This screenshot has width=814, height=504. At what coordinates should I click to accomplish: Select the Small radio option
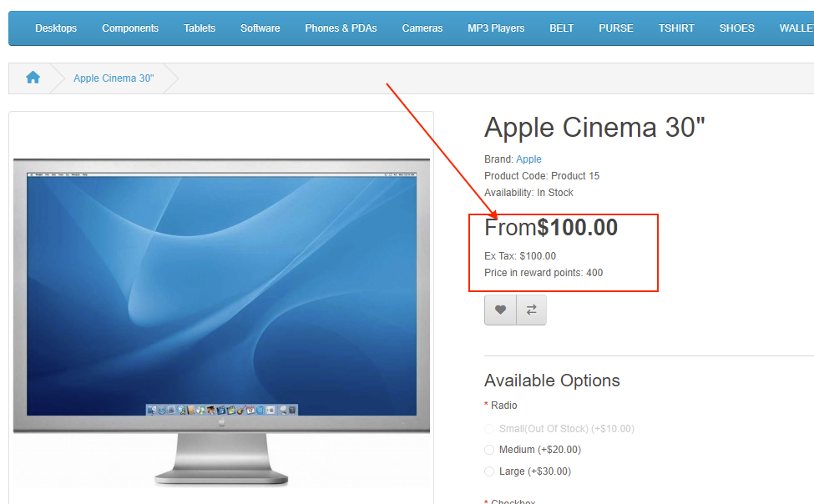(x=489, y=429)
